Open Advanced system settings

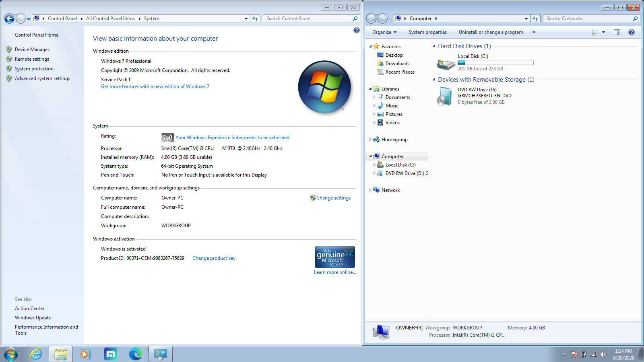click(42, 78)
